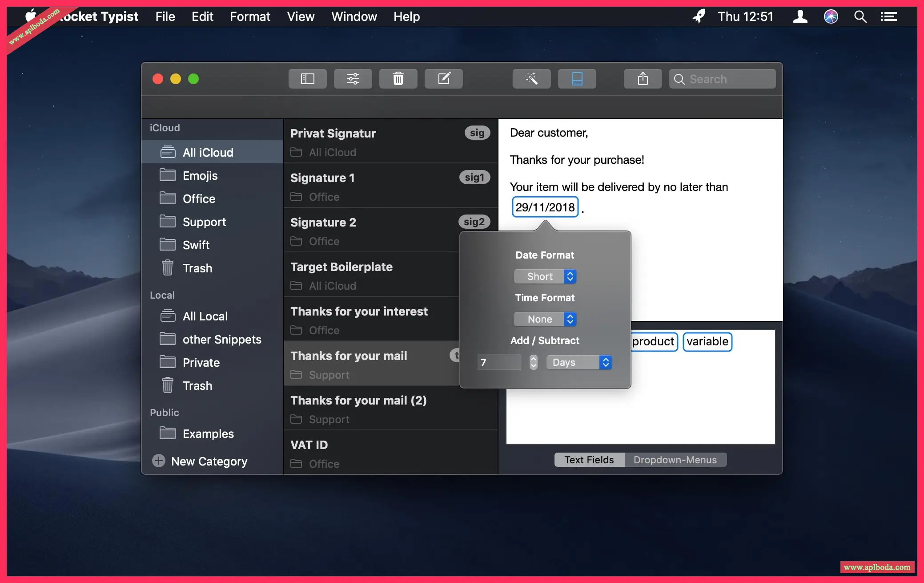Open the Help menu
924x583 pixels.
click(x=406, y=16)
